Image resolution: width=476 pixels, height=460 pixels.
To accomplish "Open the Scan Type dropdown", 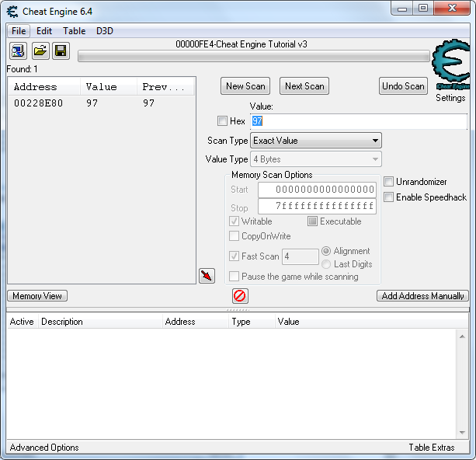I will (316, 141).
